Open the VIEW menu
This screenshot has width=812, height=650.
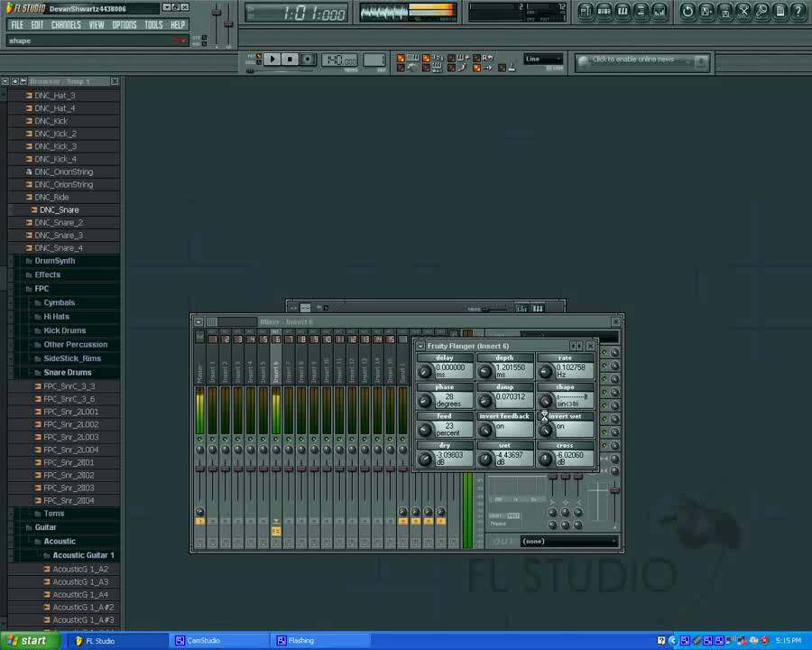pyautogui.click(x=97, y=25)
